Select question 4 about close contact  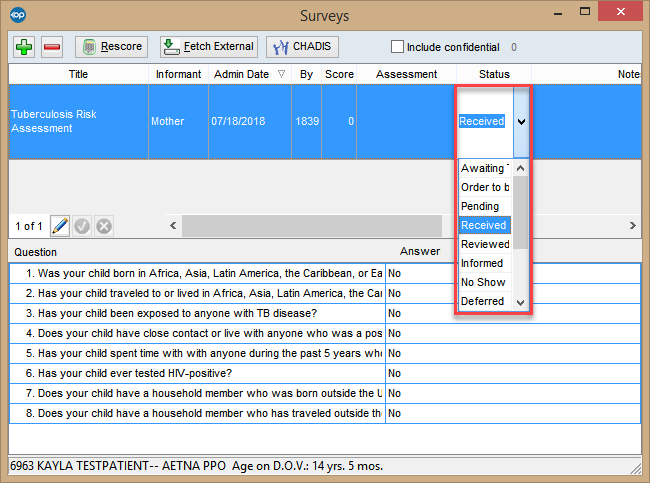pos(197,333)
